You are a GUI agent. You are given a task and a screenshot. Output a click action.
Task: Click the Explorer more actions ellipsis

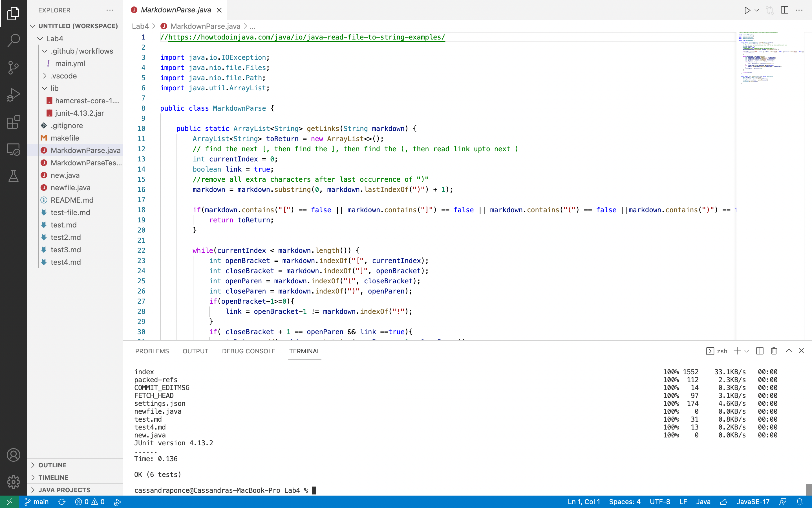(x=110, y=10)
